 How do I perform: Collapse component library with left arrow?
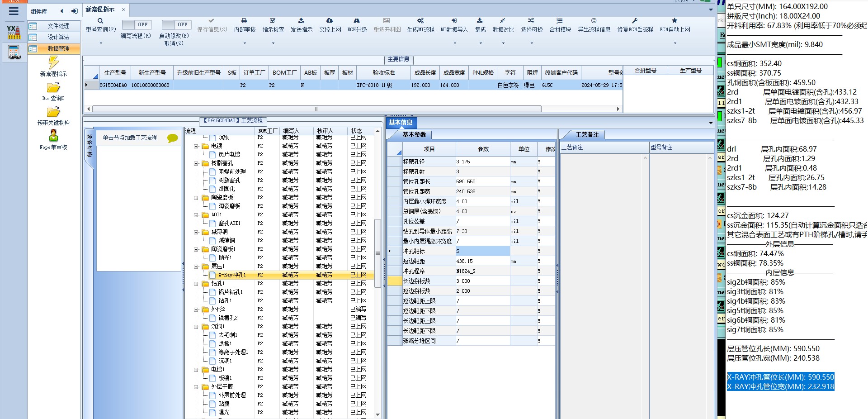(62, 11)
